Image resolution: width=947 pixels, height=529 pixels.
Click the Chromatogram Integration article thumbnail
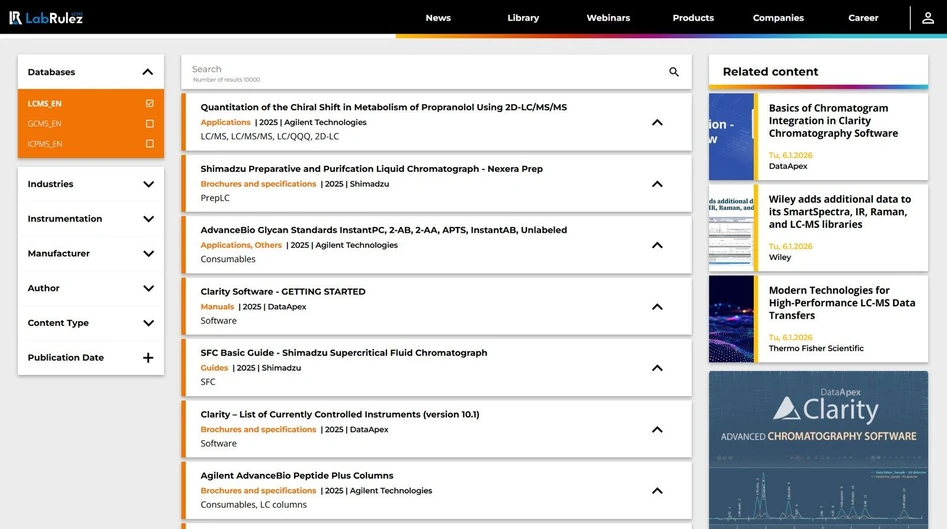[731, 136]
